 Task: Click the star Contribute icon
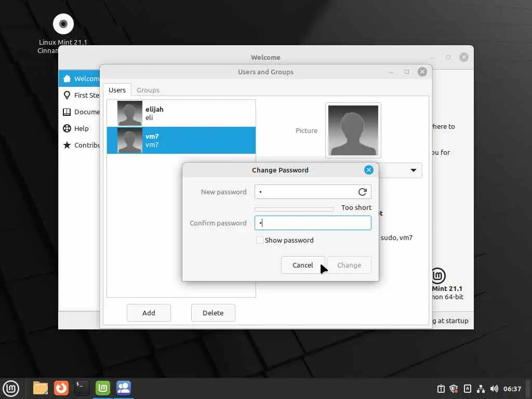click(x=67, y=145)
